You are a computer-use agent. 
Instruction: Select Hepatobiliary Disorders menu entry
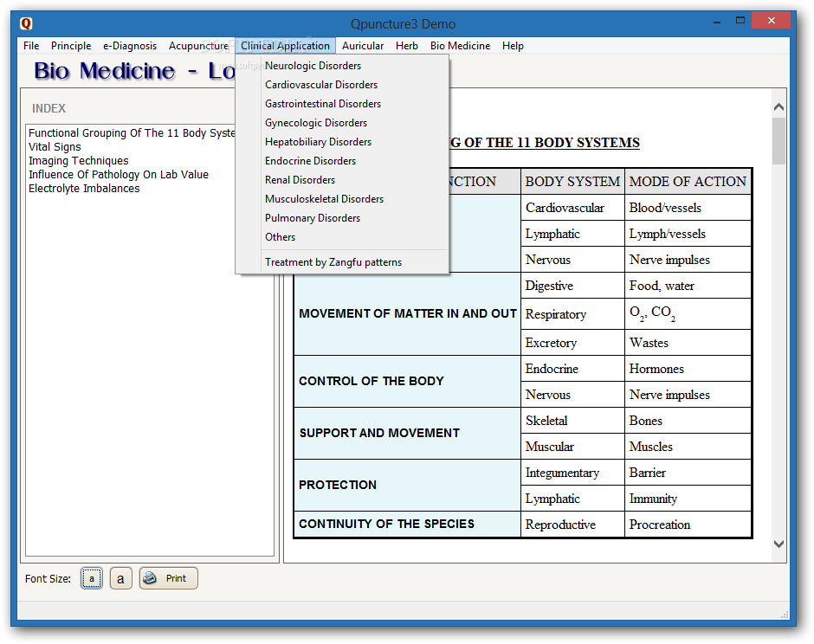(342, 142)
